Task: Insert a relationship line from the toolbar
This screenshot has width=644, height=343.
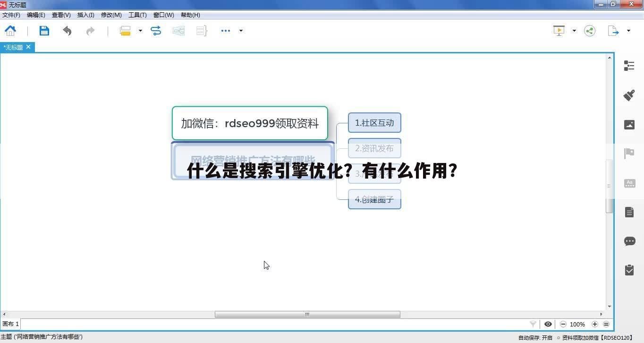Action: pos(156,31)
